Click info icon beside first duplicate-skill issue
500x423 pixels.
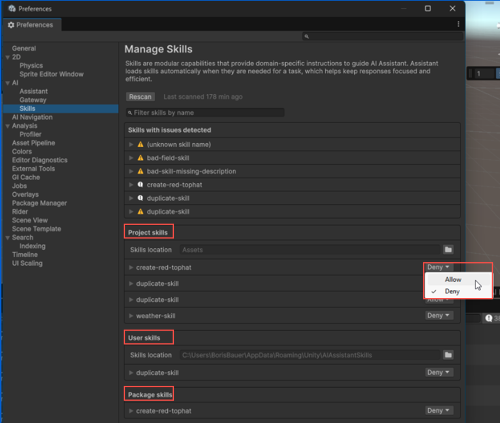[140, 198]
